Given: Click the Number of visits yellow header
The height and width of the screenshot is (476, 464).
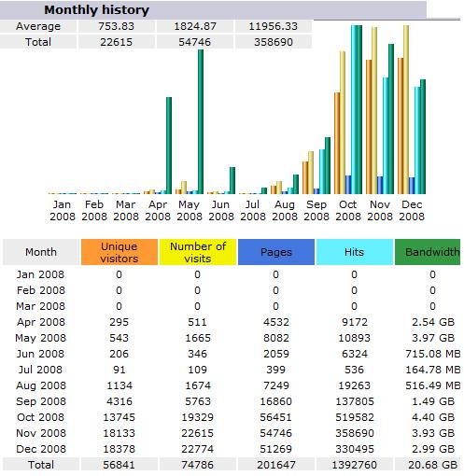Looking at the screenshot, I should click(198, 252).
